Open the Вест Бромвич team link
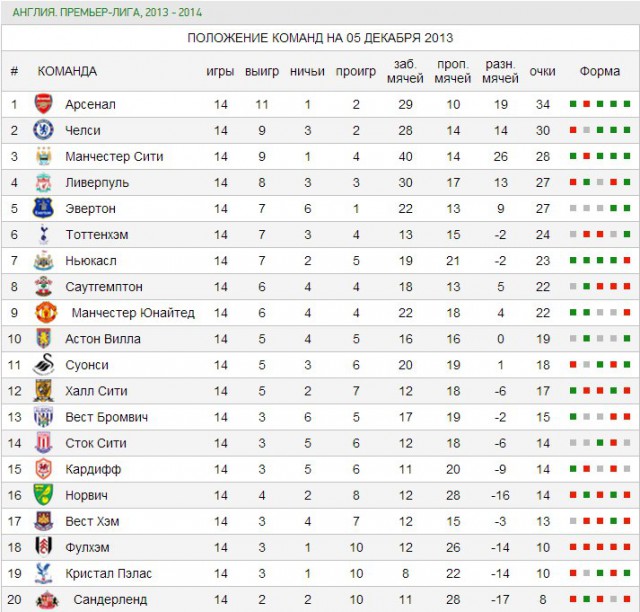Image resolution: width=640 pixels, height=612 pixels. tap(106, 417)
